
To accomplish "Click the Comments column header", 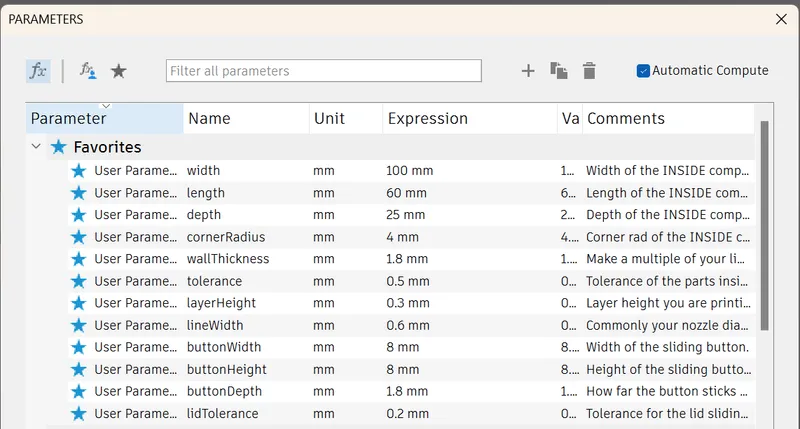I will click(x=668, y=118).
